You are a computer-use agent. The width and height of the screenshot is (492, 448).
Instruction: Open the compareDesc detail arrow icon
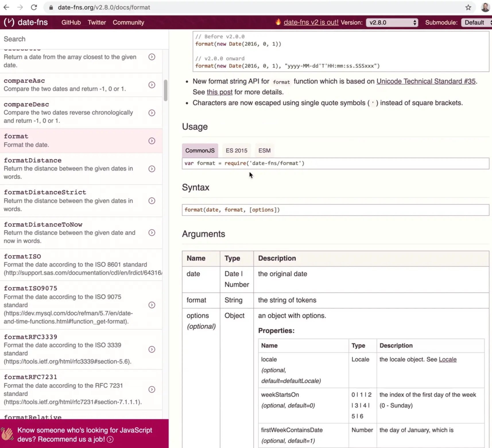[x=152, y=113]
